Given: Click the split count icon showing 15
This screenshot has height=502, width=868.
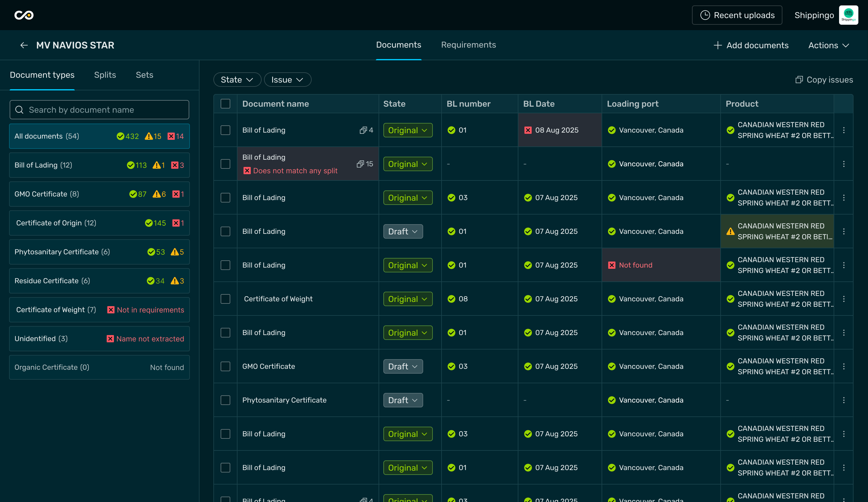Looking at the screenshot, I should coord(360,164).
